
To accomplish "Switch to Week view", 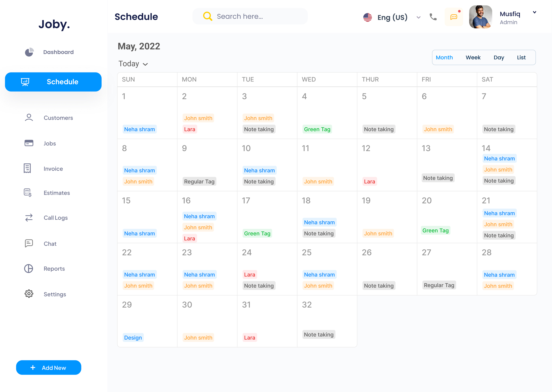I will point(473,57).
